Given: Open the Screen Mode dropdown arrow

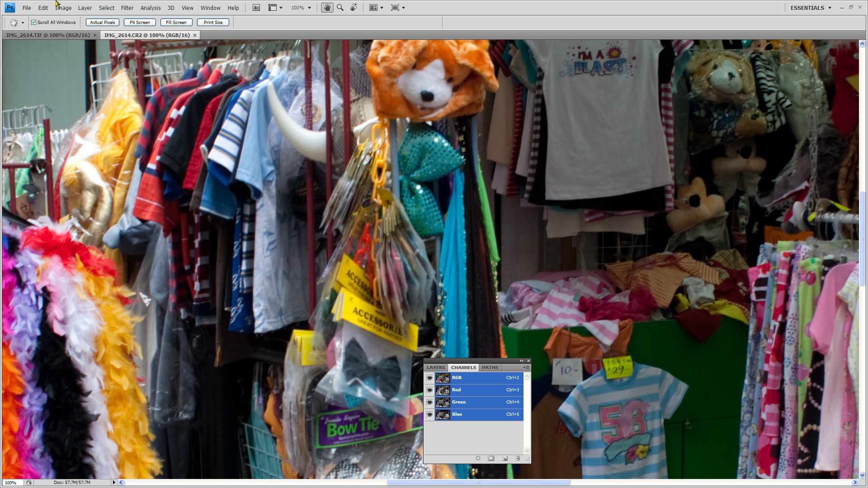Looking at the screenshot, I should tap(403, 8).
